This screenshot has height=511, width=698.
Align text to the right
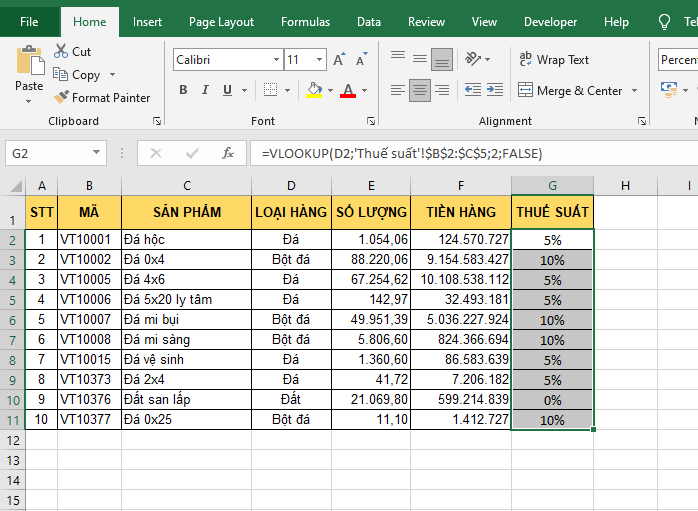(x=442, y=91)
